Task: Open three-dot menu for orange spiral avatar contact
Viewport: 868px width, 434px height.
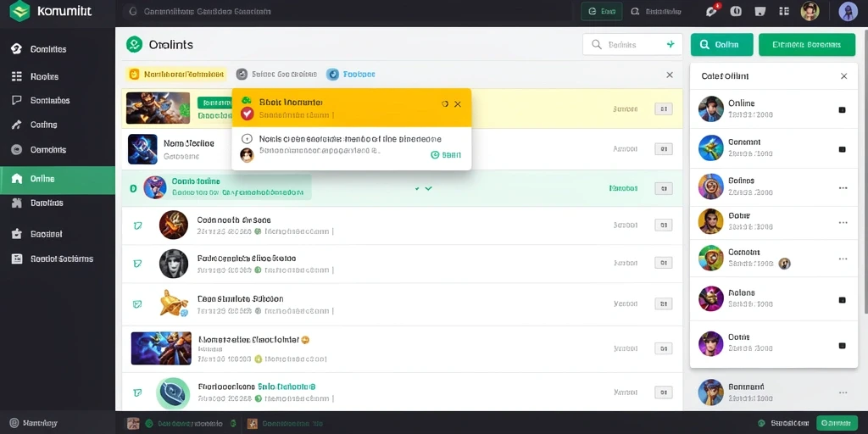Action: pos(843,187)
